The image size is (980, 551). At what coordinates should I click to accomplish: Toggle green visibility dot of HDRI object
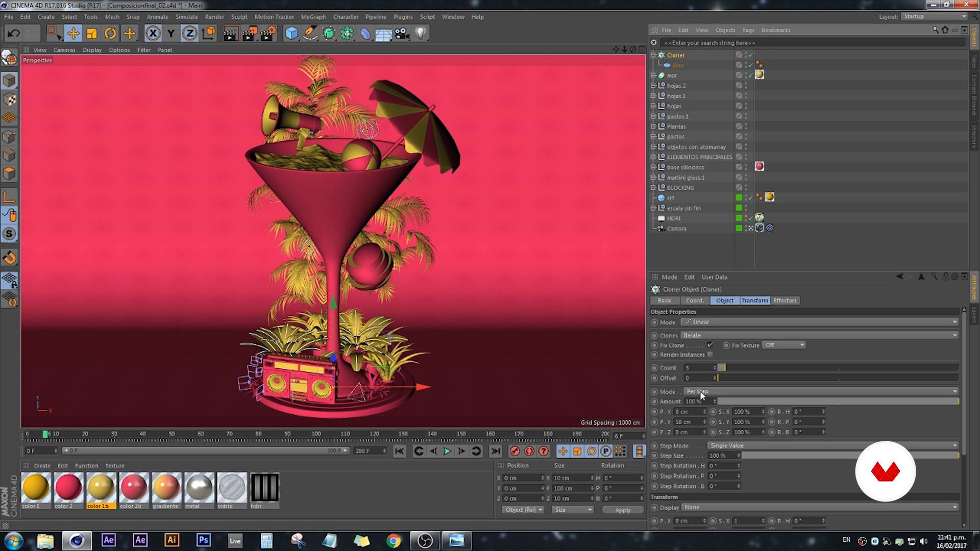tap(739, 218)
